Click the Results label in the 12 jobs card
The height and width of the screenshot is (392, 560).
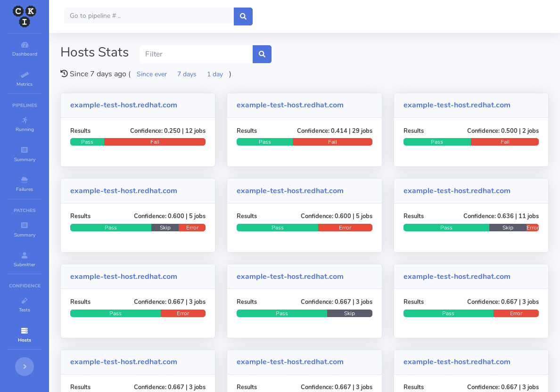click(80, 131)
